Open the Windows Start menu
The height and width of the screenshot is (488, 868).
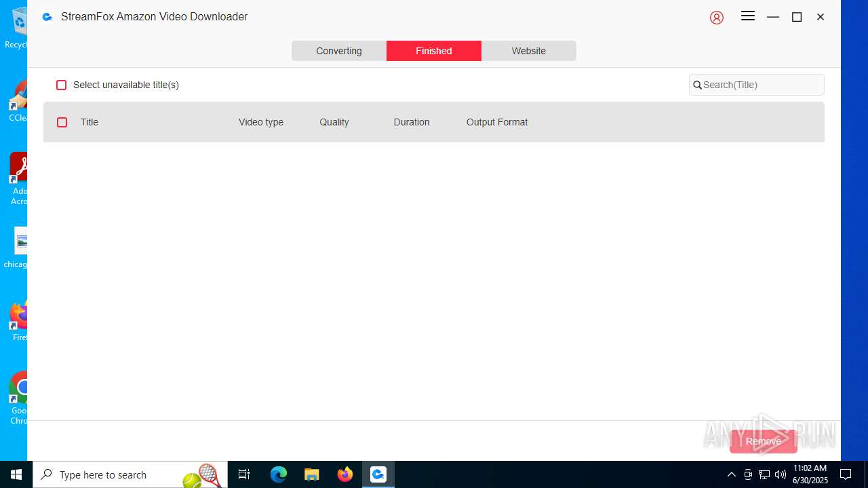[x=16, y=474]
